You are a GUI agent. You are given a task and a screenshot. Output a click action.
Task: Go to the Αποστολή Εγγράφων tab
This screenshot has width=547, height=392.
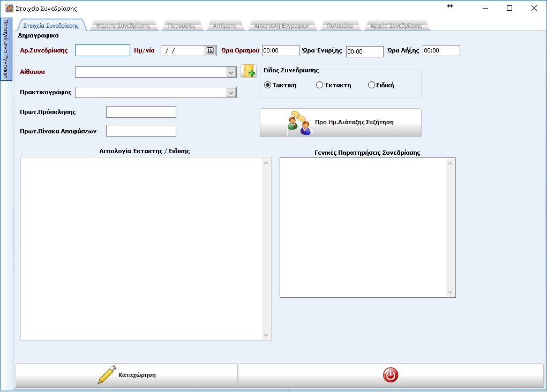(x=281, y=26)
